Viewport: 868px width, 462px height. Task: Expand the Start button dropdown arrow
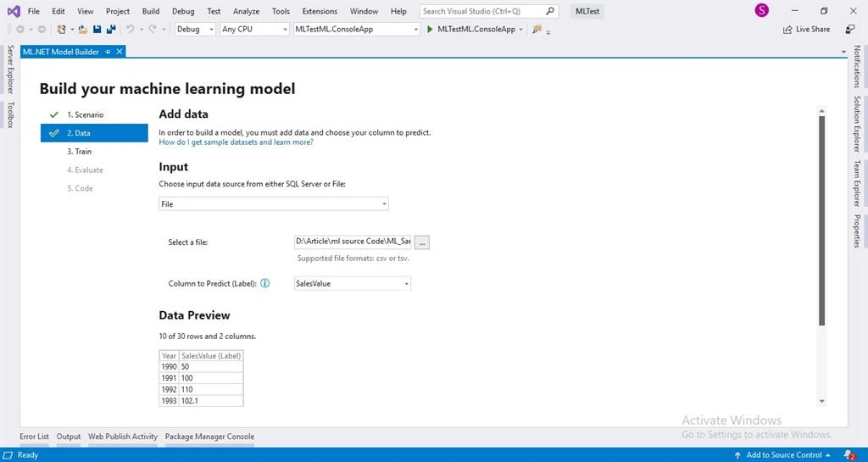521,30
